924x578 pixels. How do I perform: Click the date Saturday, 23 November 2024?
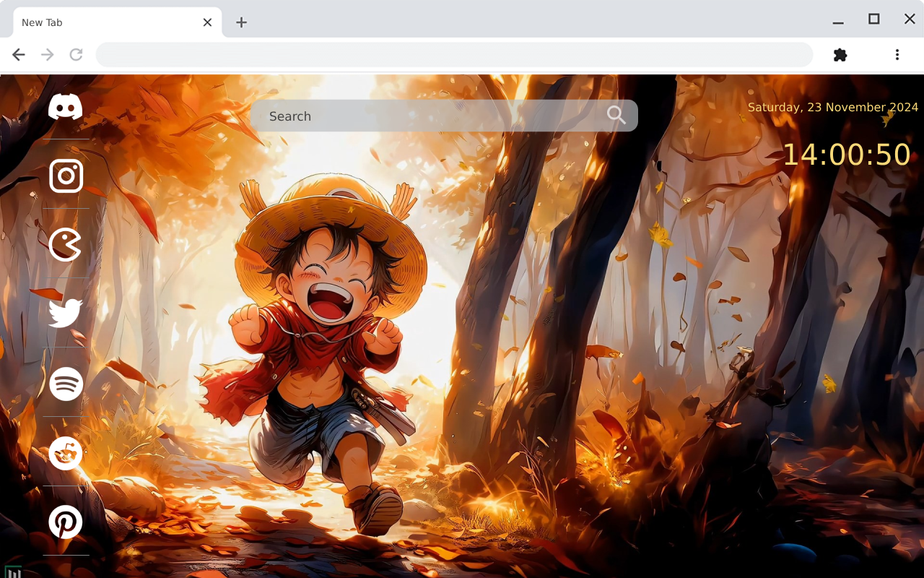tap(833, 107)
